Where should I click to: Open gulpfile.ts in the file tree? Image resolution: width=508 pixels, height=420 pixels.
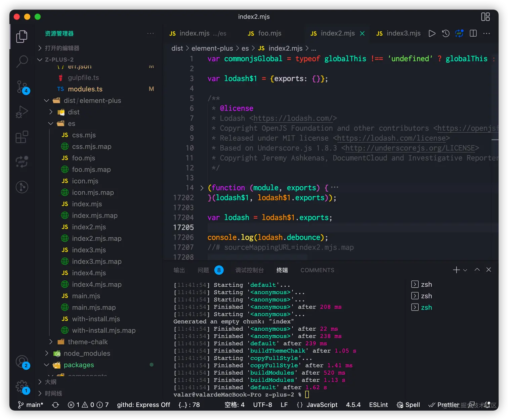click(83, 78)
